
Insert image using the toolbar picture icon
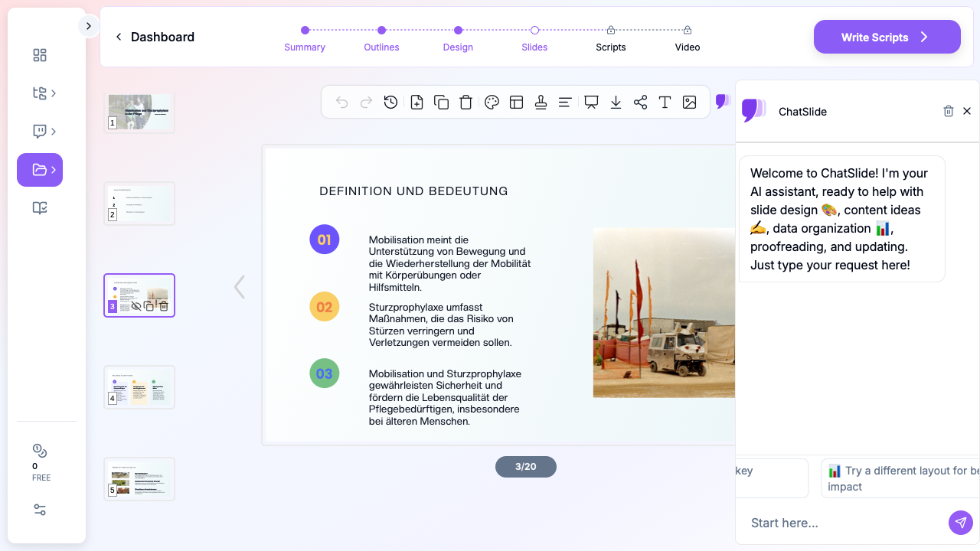pyautogui.click(x=690, y=103)
